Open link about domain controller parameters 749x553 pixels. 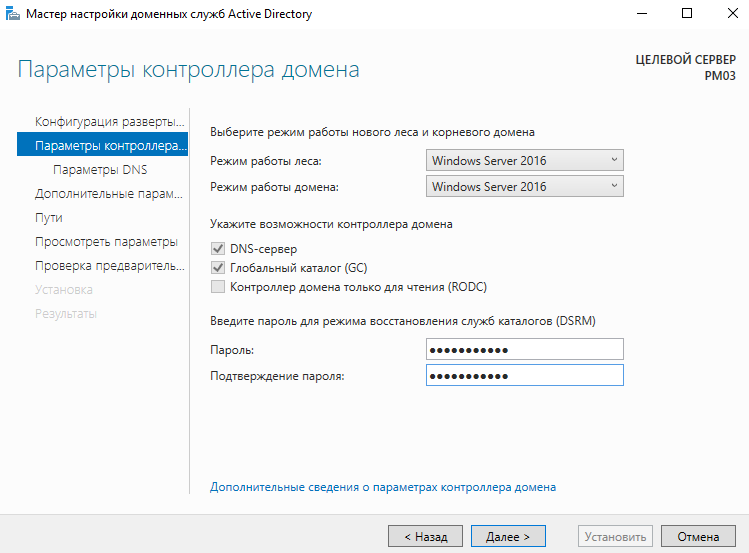click(383, 487)
